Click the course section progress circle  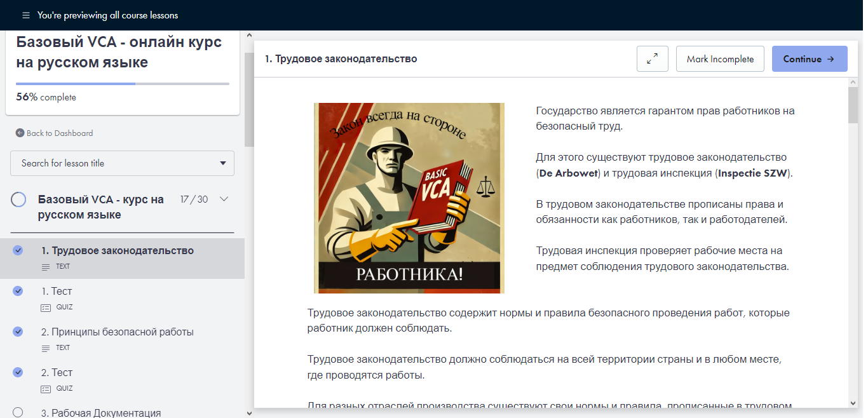(19, 199)
